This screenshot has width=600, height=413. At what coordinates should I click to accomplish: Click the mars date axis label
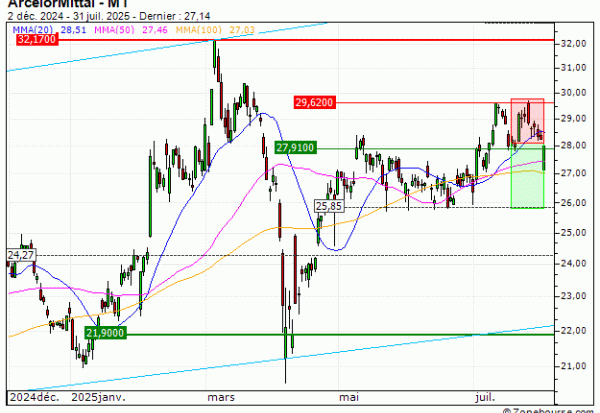(x=221, y=398)
